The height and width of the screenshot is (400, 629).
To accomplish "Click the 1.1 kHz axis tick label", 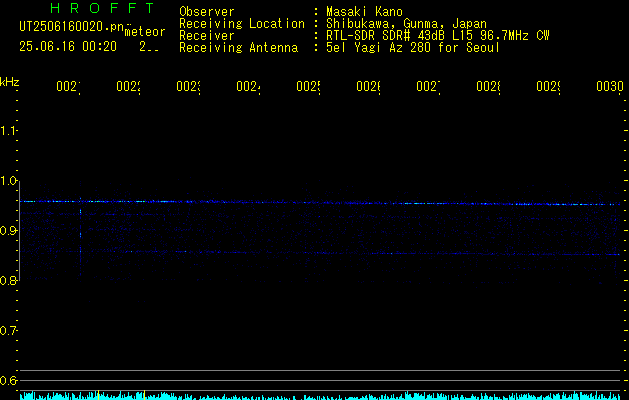I will click(x=8, y=130).
